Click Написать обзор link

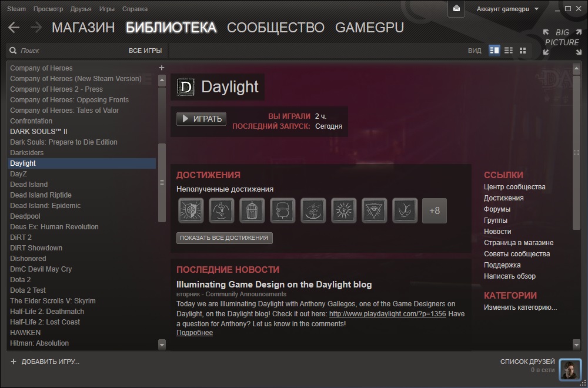[x=510, y=276]
